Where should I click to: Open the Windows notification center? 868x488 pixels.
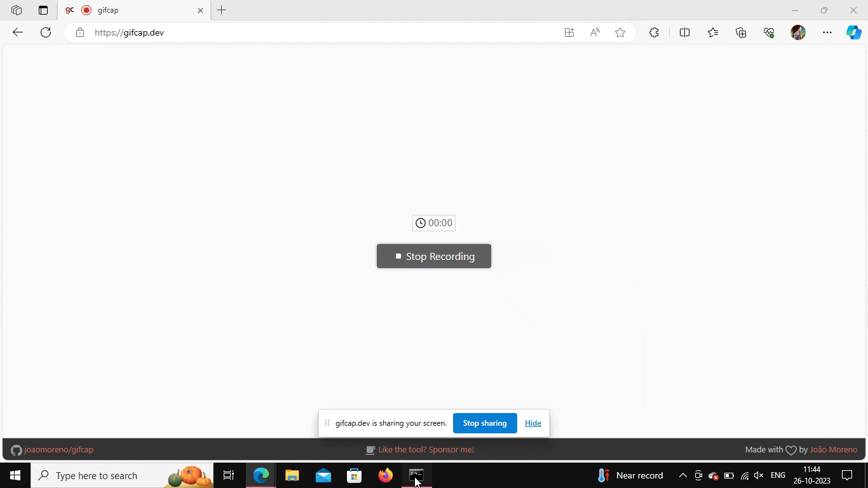pos(847,475)
